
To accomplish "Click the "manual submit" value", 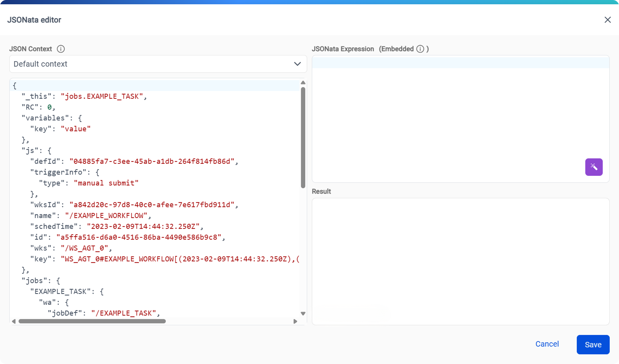I will (x=106, y=183).
